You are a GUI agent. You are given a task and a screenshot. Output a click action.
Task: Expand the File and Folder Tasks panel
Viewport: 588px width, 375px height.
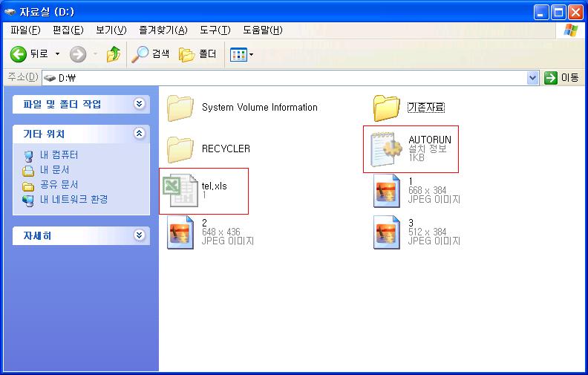[x=139, y=103]
